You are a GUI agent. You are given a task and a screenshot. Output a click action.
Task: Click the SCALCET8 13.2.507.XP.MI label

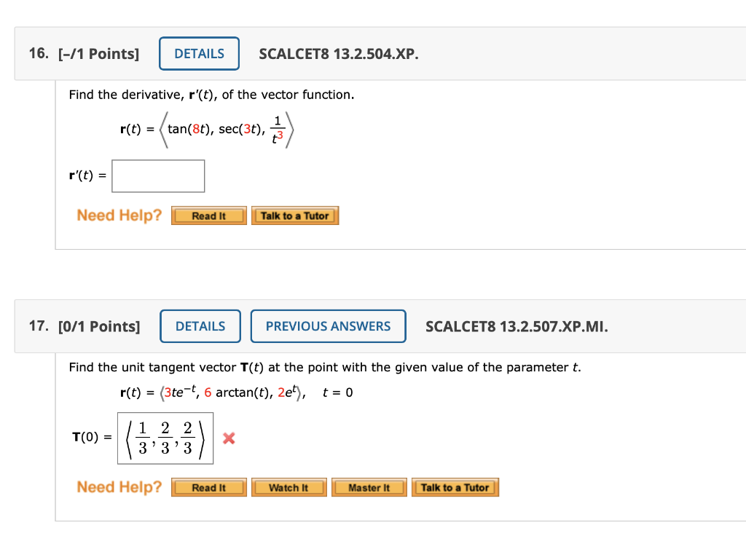click(517, 326)
